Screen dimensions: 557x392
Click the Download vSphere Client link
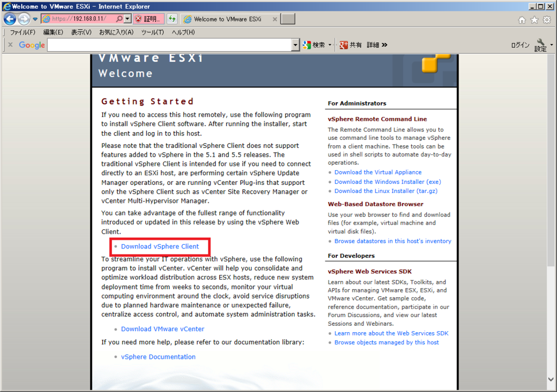point(160,246)
